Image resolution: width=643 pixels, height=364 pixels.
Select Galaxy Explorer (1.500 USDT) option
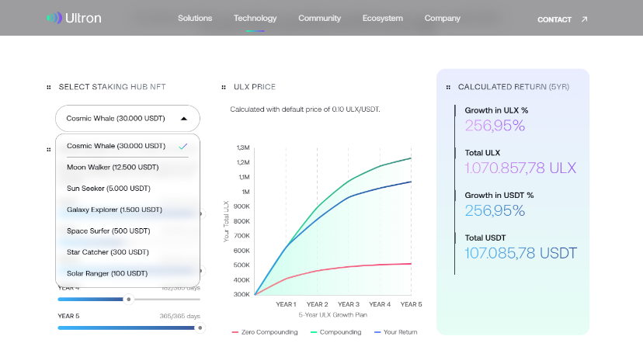coord(127,210)
